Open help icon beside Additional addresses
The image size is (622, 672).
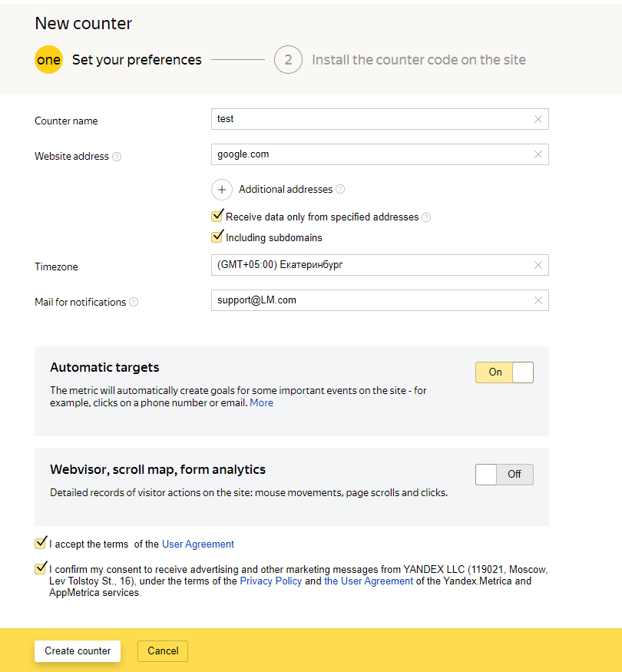(x=340, y=190)
